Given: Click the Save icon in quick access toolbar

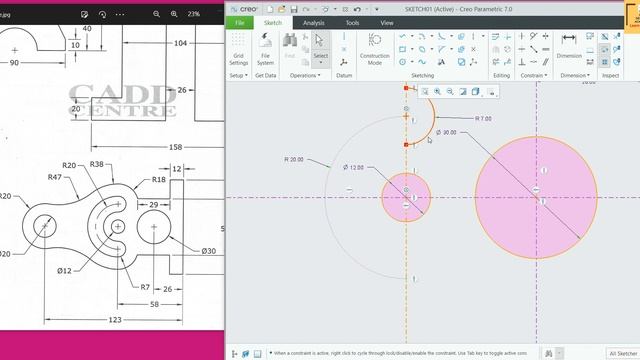Looking at the screenshot, I should (294, 9).
